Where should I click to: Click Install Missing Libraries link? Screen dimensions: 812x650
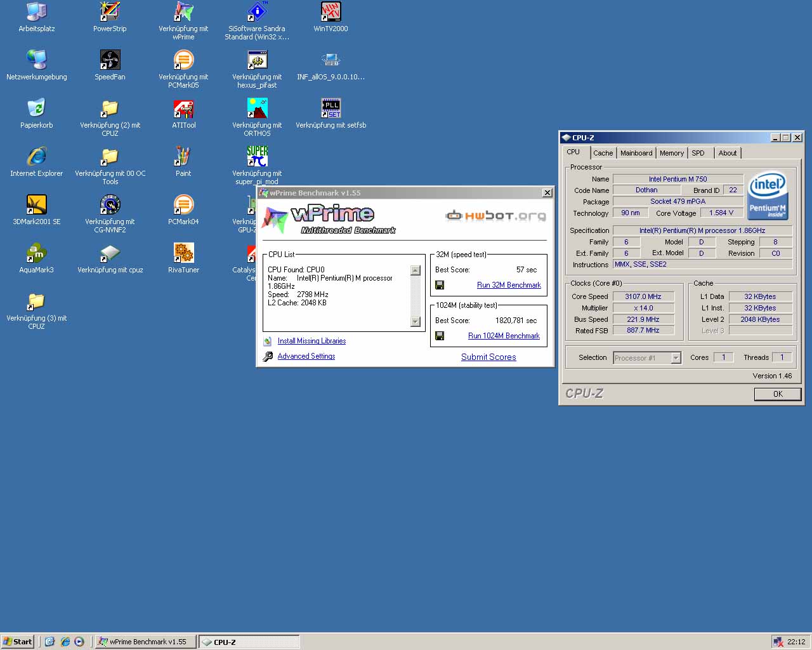point(311,341)
